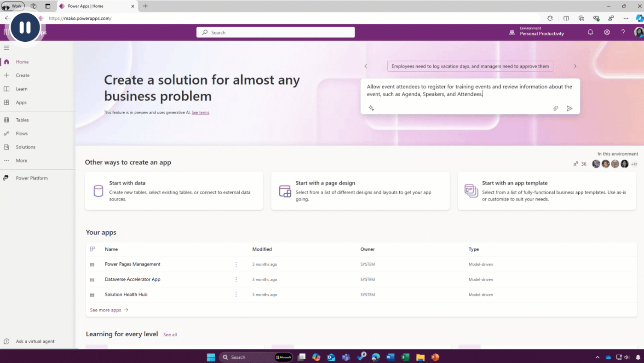This screenshot has height=363, width=644.
Task: Open PowerPoint from the taskbar
Action: 435,357
